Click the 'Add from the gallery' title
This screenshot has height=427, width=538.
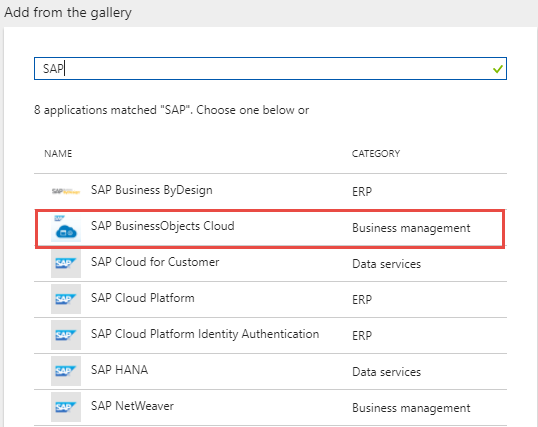[68, 13]
